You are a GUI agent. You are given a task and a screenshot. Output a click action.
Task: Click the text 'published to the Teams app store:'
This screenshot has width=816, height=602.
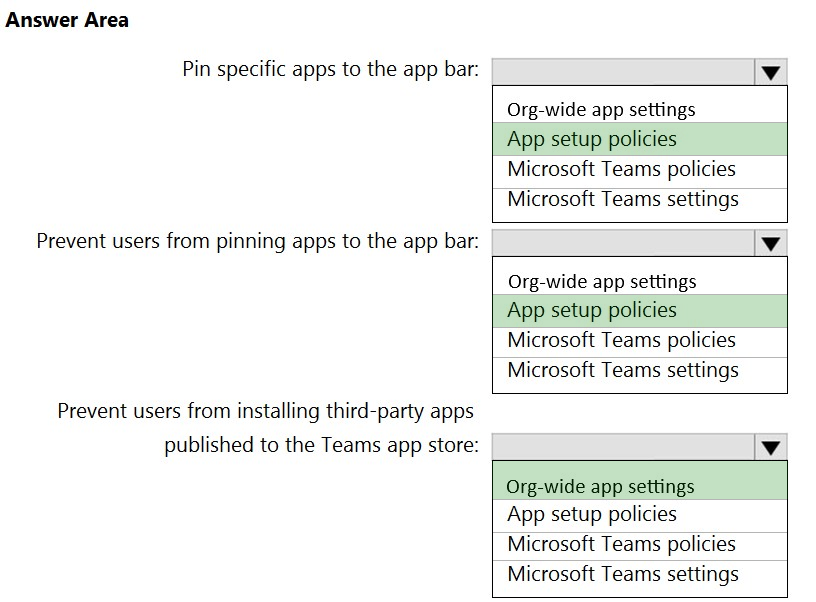(322, 446)
